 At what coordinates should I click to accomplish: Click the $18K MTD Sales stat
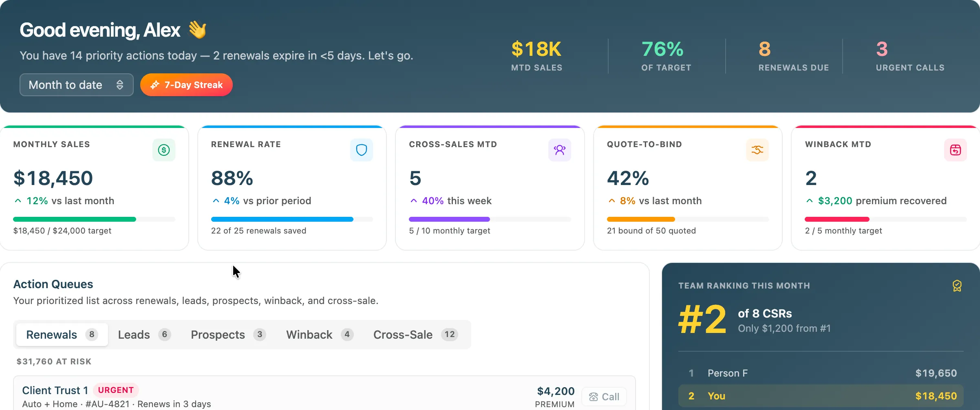pos(536,56)
